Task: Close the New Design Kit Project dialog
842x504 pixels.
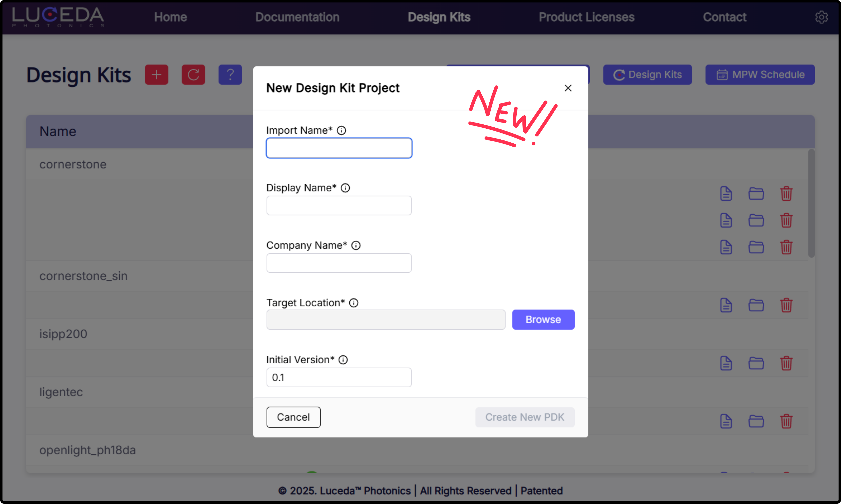Action: pos(568,88)
